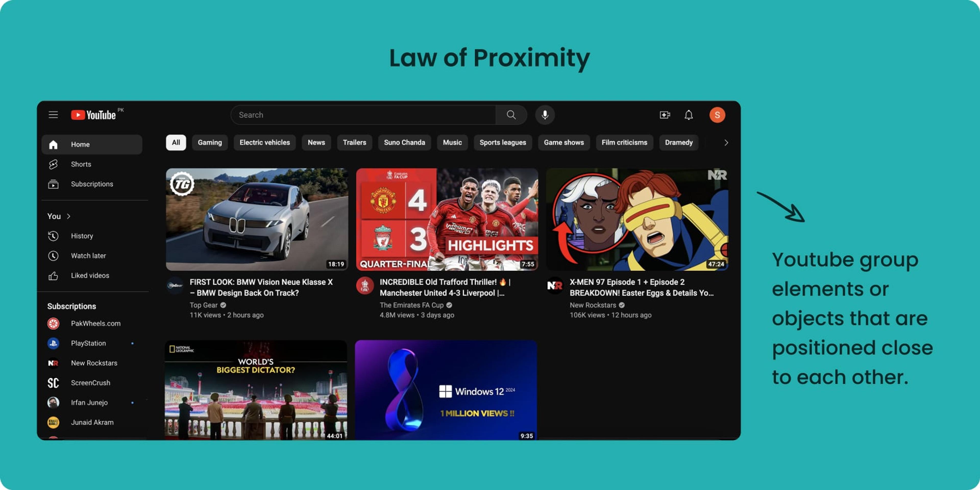
Task: Click Top Gear avatar beside BMW video
Action: click(x=175, y=285)
